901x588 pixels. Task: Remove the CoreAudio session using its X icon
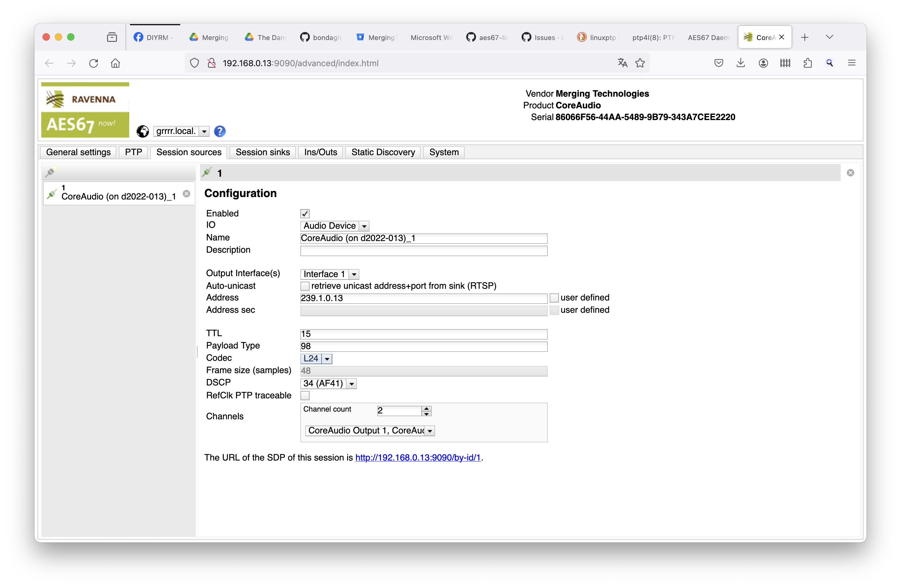pos(187,193)
